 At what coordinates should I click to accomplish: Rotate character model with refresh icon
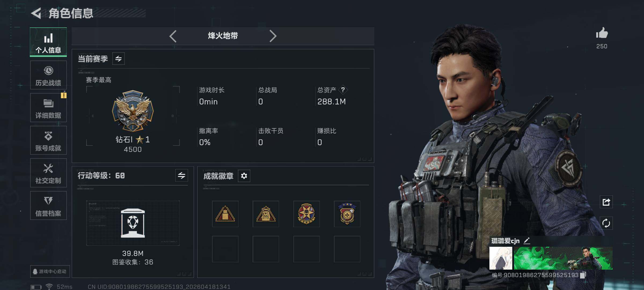point(606,223)
